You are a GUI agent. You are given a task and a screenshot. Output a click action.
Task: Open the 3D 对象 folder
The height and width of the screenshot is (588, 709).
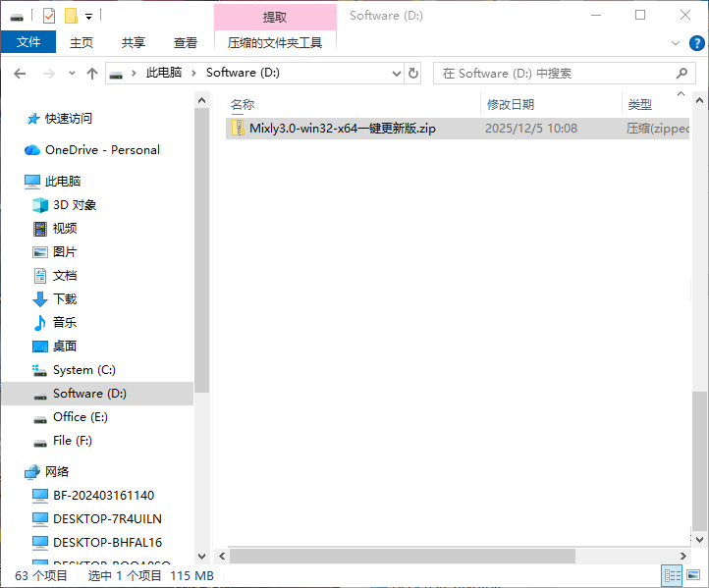pyautogui.click(x=75, y=205)
